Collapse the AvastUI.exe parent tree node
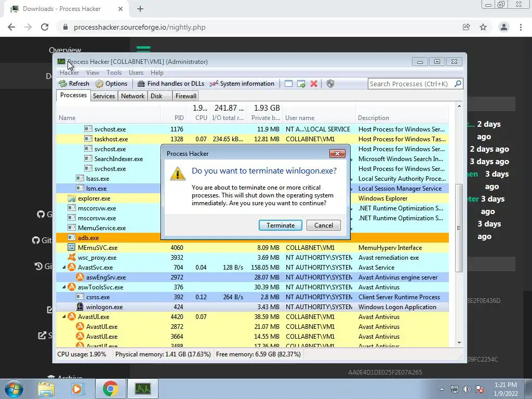 tap(64, 316)
